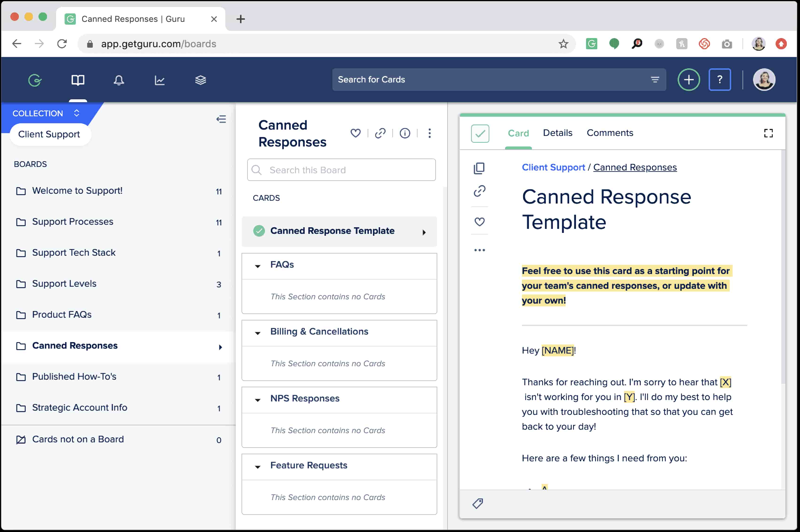Screen dimensions: 800x532
Task: Click arrow on Canned Response Template row
Action: pos(424,232)
